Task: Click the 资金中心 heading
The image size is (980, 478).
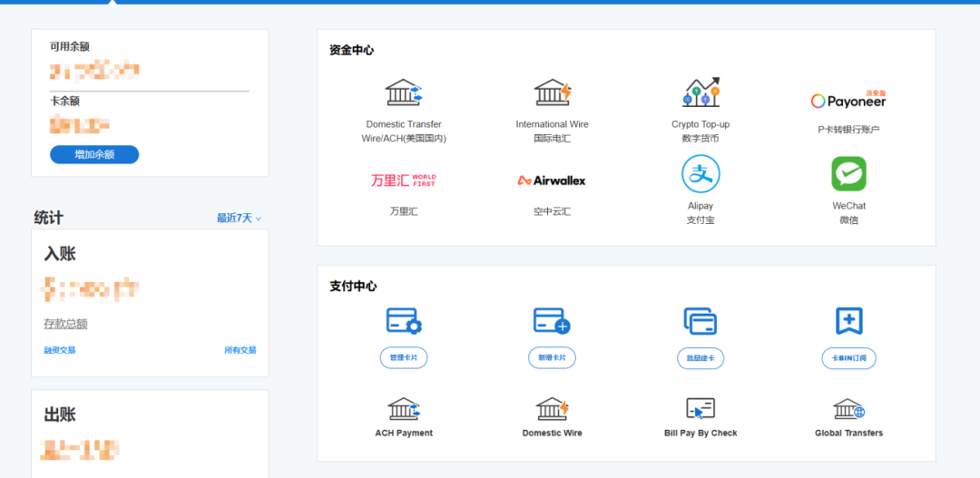Action: pyautogui.click(x=352, y=51)
